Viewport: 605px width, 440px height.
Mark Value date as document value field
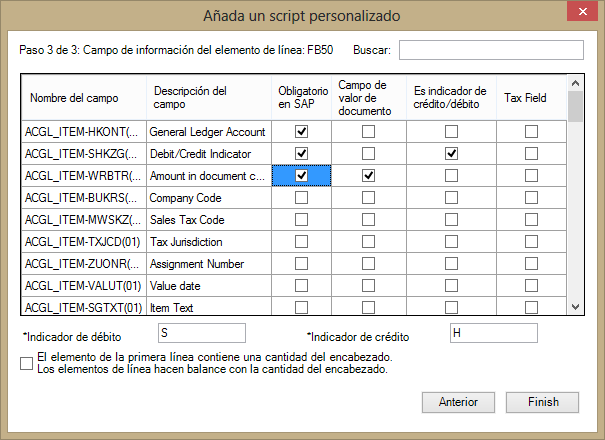click(x=368, y=286)
